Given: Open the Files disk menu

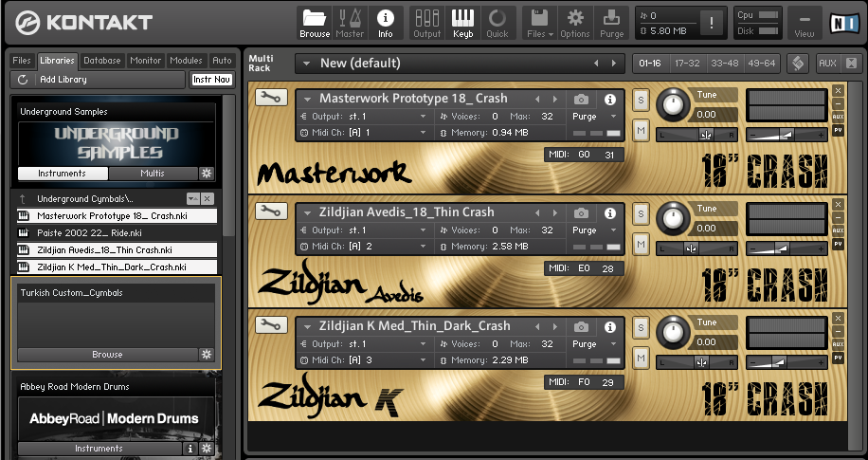Looking at the screenshot, I should 540,24.
